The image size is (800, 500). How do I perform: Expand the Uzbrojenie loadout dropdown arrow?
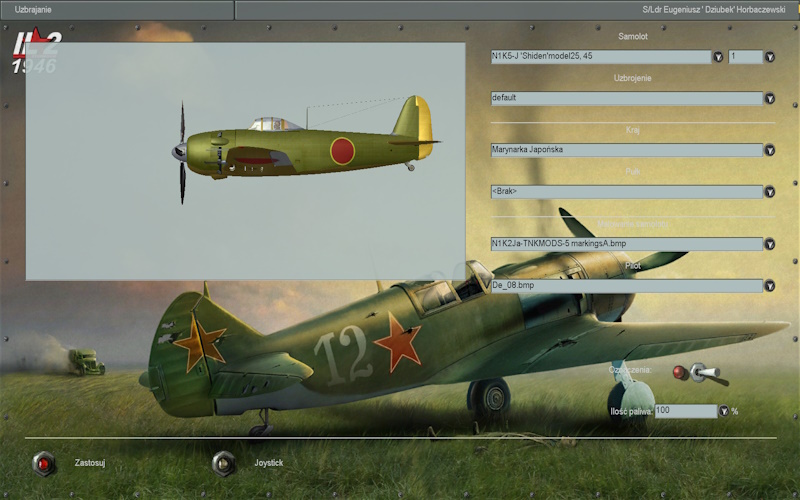[769, 98]
